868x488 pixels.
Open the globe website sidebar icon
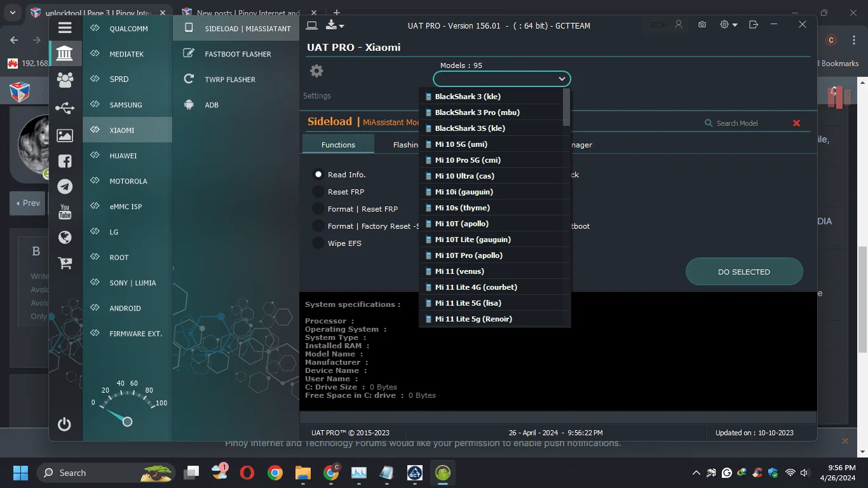point(65,237)
